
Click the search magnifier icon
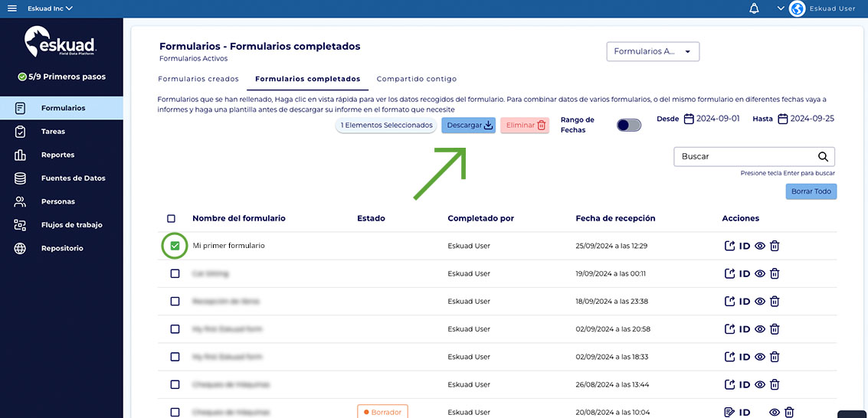tap(823, 157)
